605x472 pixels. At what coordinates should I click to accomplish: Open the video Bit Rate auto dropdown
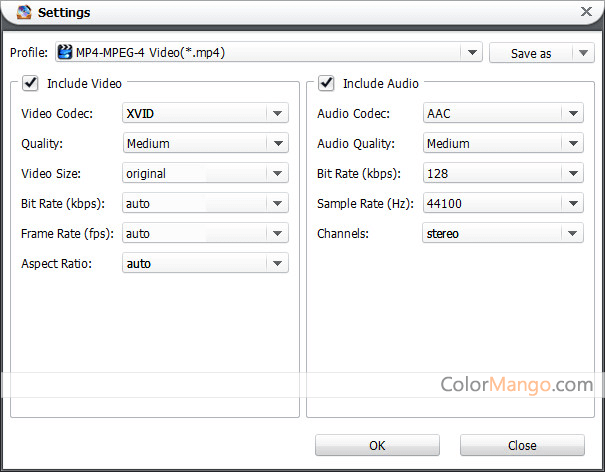pos(205,203)
